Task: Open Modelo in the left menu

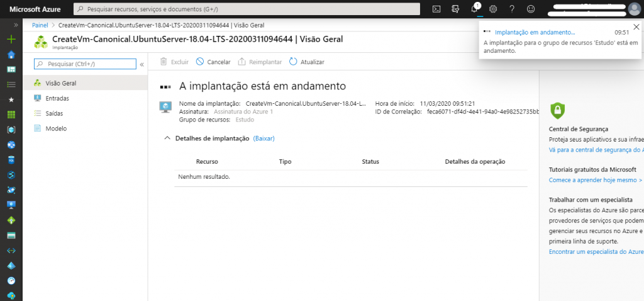Action: [x=56, y=128]
